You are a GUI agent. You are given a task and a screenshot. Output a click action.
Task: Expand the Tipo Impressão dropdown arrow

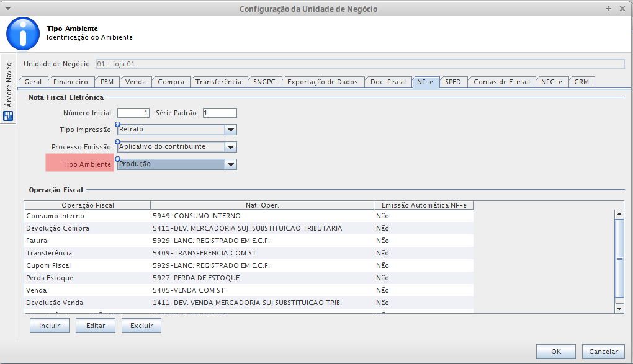[x=231, y=130]
